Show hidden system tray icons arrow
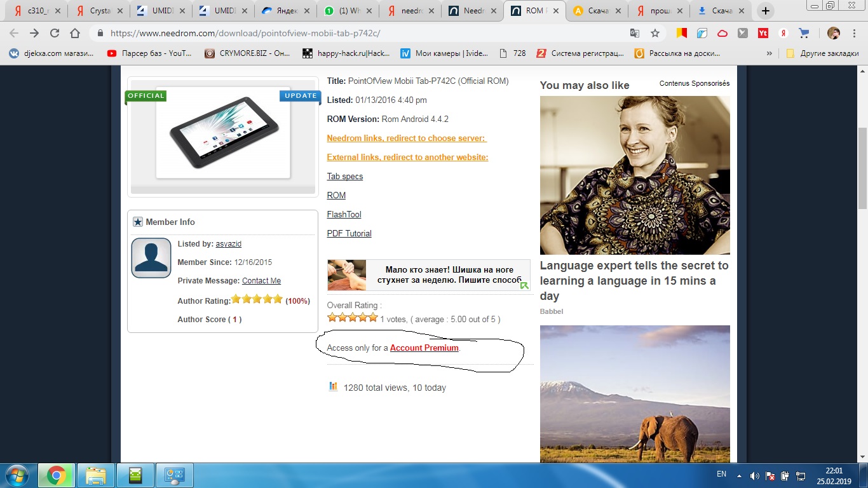 coord(739,475)
